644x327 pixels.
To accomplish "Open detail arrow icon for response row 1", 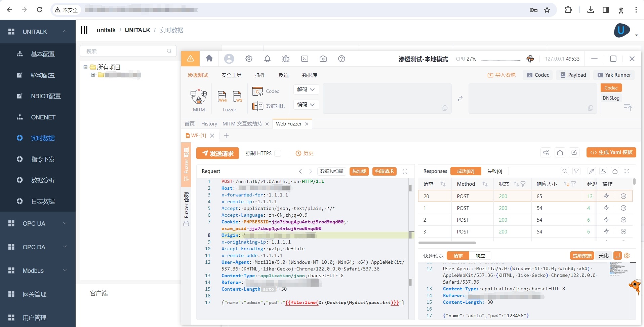I will [623, 208].
